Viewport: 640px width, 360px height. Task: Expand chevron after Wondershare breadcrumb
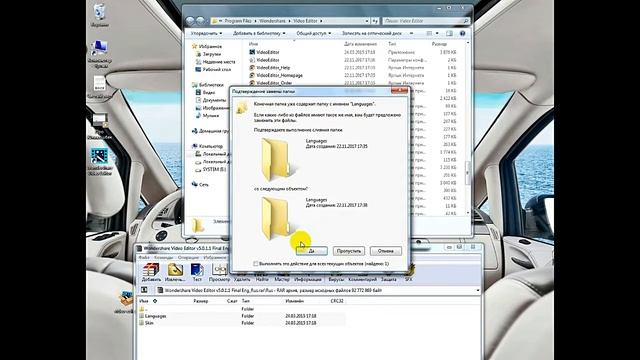click(x=289, y=20)
